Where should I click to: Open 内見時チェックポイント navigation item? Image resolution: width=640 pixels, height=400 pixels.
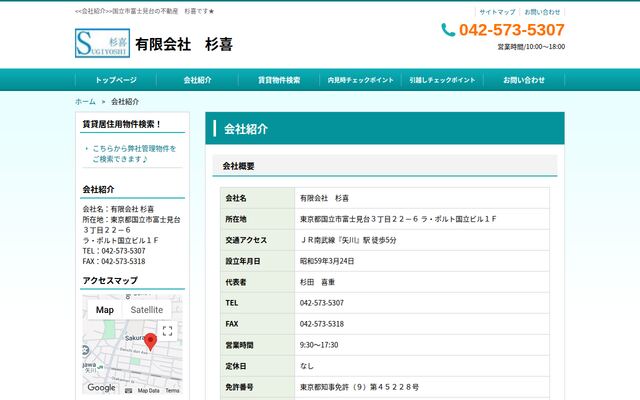pyautogui.click(x=361, y=80)
